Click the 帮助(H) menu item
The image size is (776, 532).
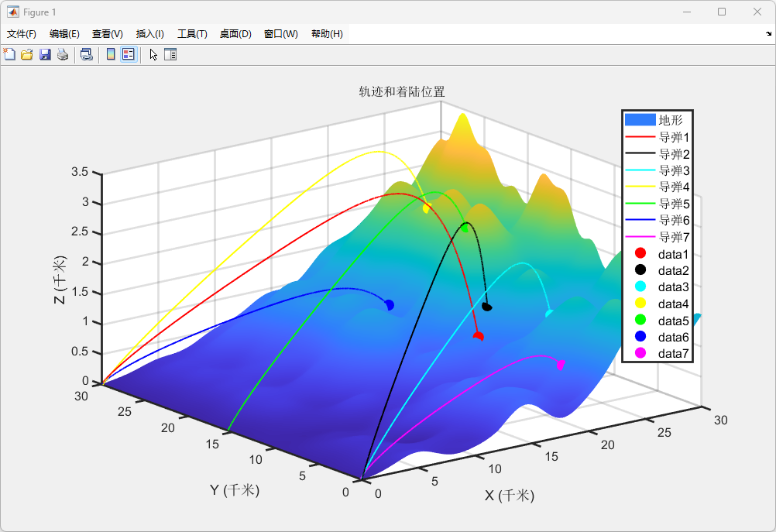point(327,34)
